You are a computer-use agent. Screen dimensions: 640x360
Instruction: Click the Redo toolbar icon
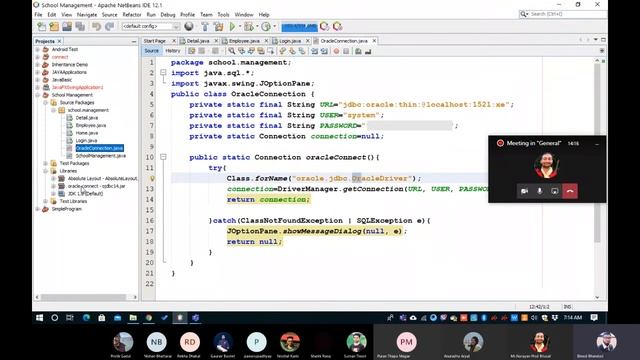[x=109, y=27]
